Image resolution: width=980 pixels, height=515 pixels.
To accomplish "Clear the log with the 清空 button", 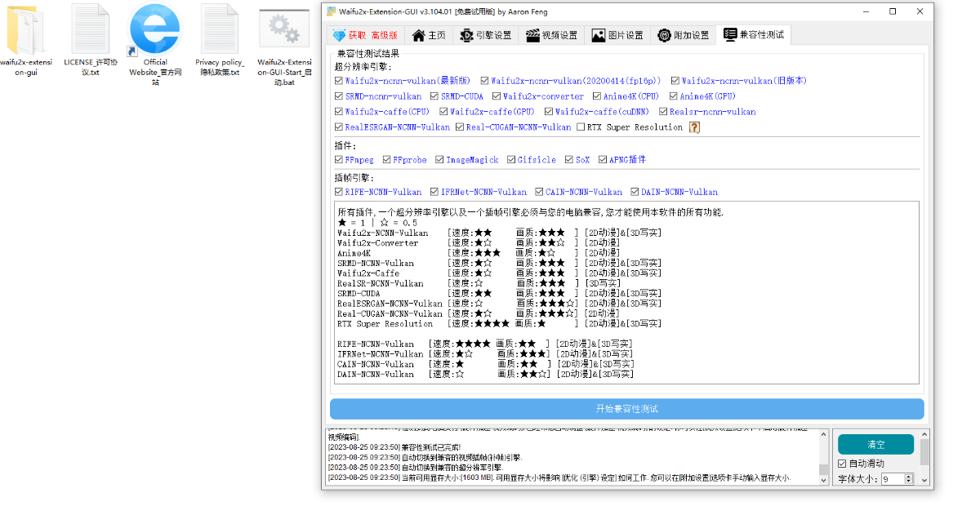I will 876,445.
